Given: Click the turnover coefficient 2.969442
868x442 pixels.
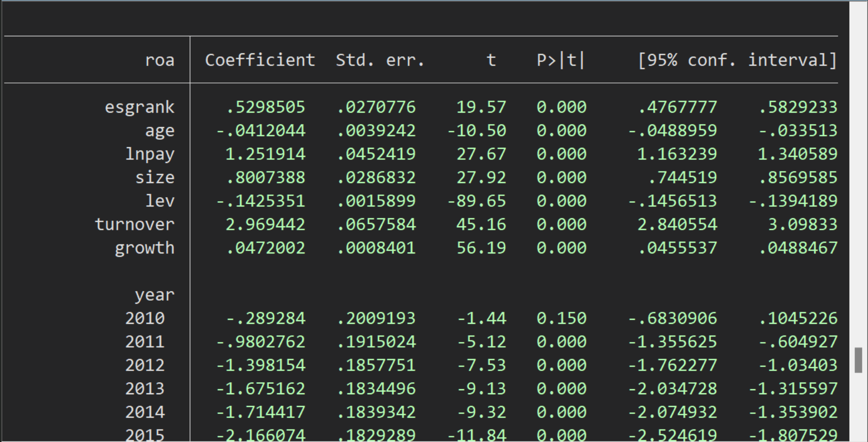Looking at the screenshot, I should pos(265,224).
